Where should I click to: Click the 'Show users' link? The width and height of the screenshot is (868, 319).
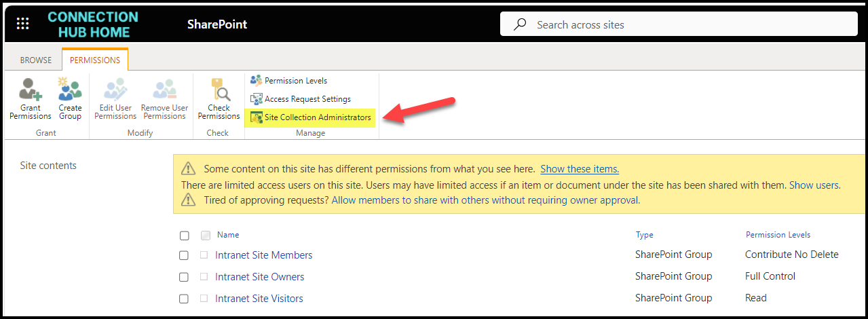point(814,185)
